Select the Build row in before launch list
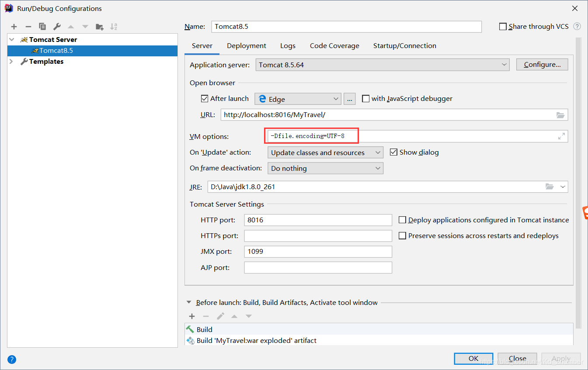This screenshot has width=588, height=370. pyautogui.click(x=379, y=329)
